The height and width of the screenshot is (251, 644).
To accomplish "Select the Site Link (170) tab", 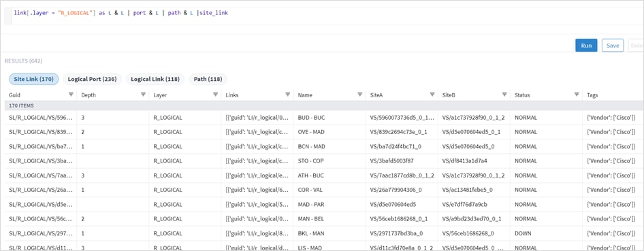I will tap(33, 79).
